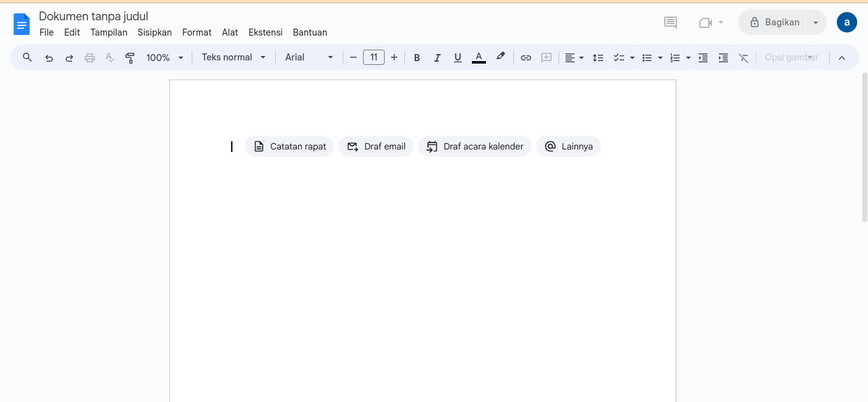Image resolution: width=868 pixels, height=402 pixels.
Task: Click the print icon
Action: tap(90, 58)
